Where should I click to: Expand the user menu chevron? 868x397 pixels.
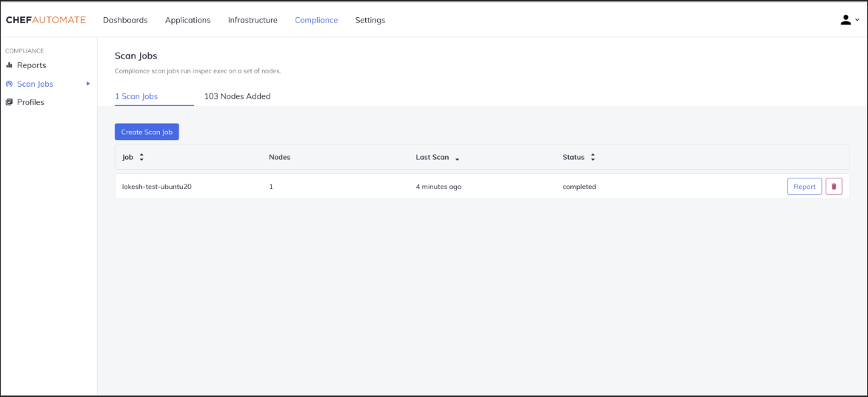tap(858, 21)
